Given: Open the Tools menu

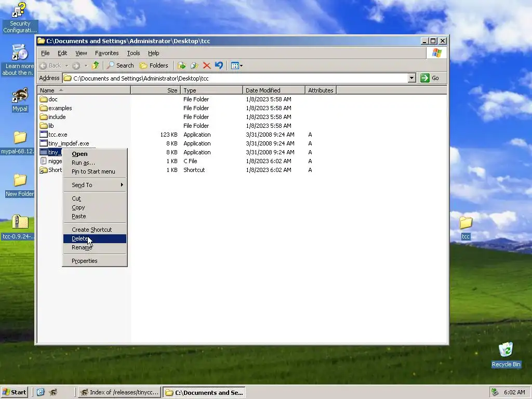Looking at the screenshot, I should 134,53.
